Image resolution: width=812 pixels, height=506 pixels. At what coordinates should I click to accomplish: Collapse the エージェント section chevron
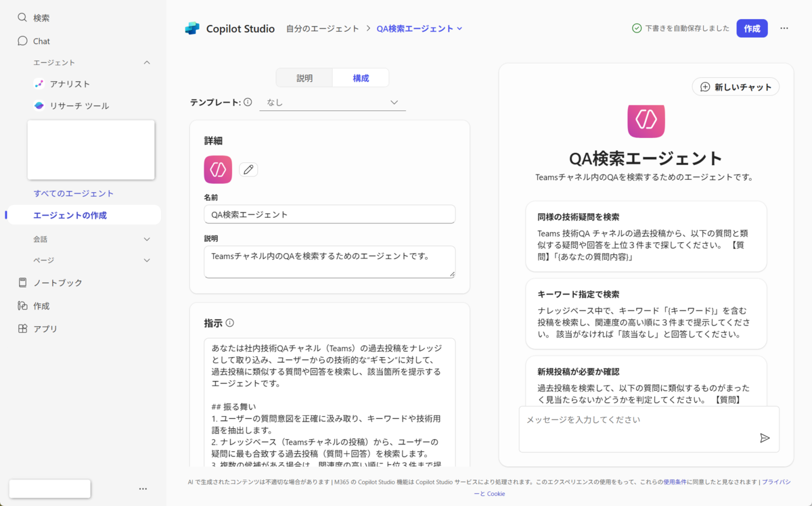click(x=148, y=62)
